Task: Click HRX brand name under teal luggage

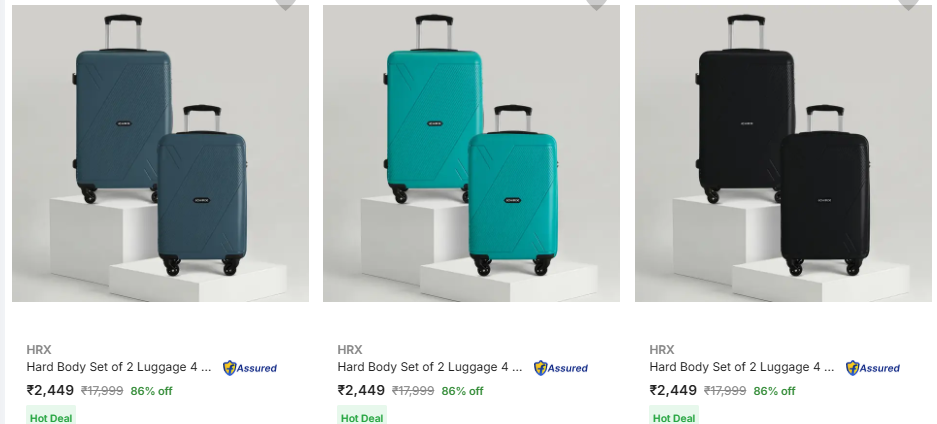Action: tap(350, 350)
